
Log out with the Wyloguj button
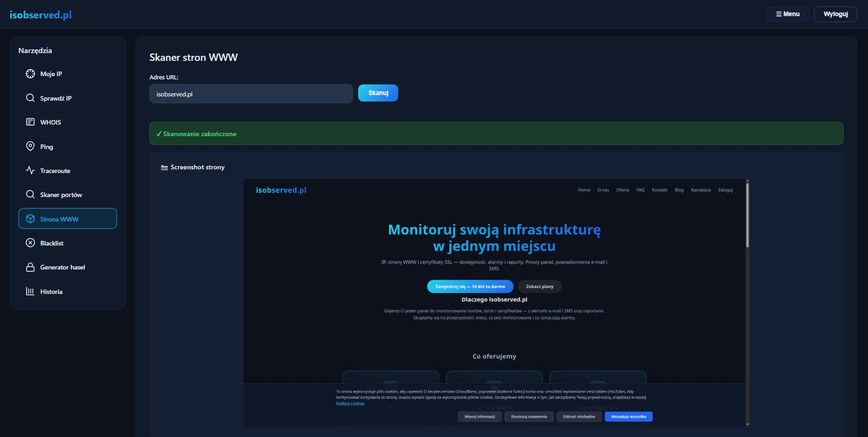836,14
